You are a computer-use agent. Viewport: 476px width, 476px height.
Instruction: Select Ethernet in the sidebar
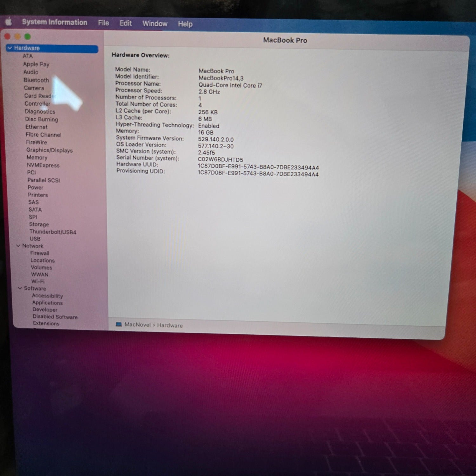pyautogui.click(x=36, y=127)
